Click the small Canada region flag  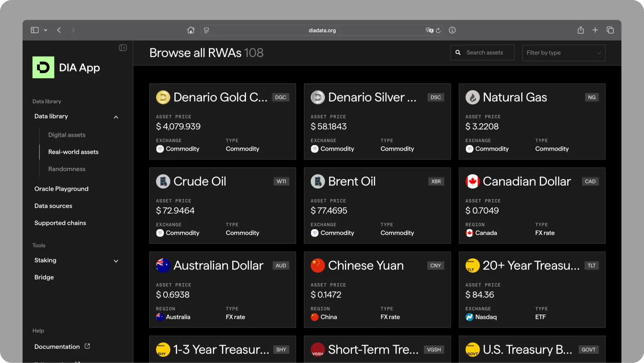[x=469, y=233]
